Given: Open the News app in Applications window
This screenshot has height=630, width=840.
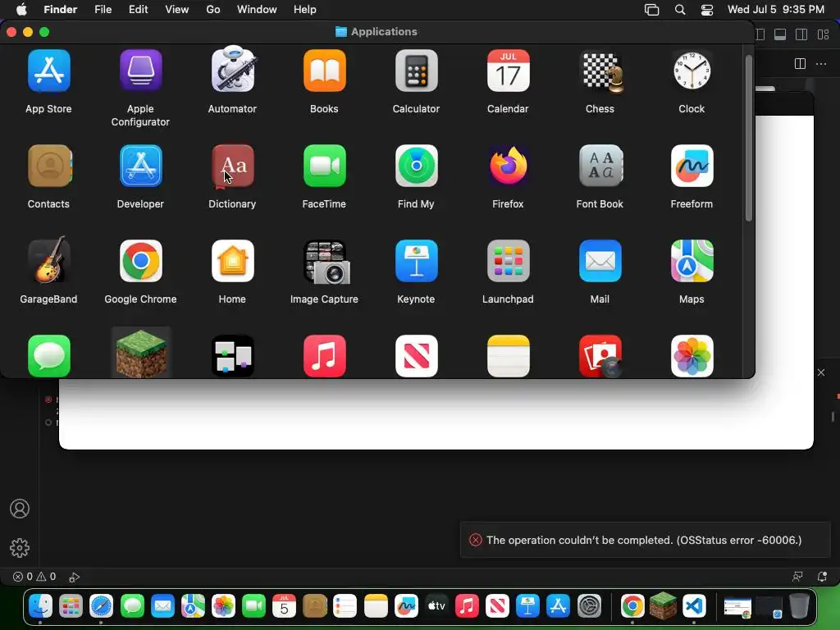Looking at the screenshot, I should coord(416,356).
